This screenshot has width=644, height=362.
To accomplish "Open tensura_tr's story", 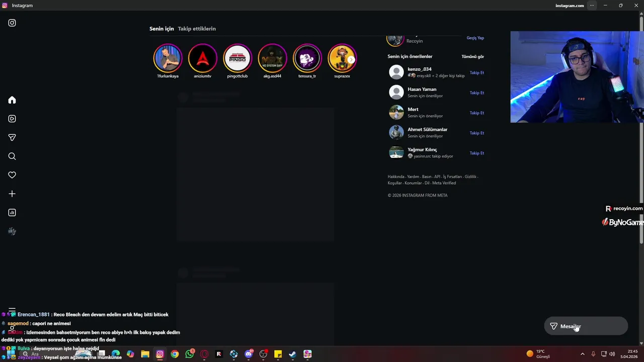I will [x=307, y=58].
